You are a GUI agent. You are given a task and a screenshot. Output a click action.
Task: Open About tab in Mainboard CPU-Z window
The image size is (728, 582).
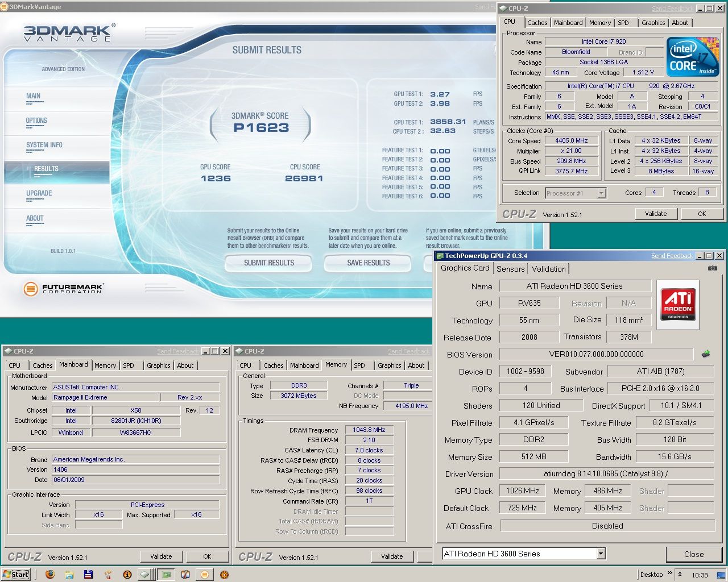[x=185, y=365]
